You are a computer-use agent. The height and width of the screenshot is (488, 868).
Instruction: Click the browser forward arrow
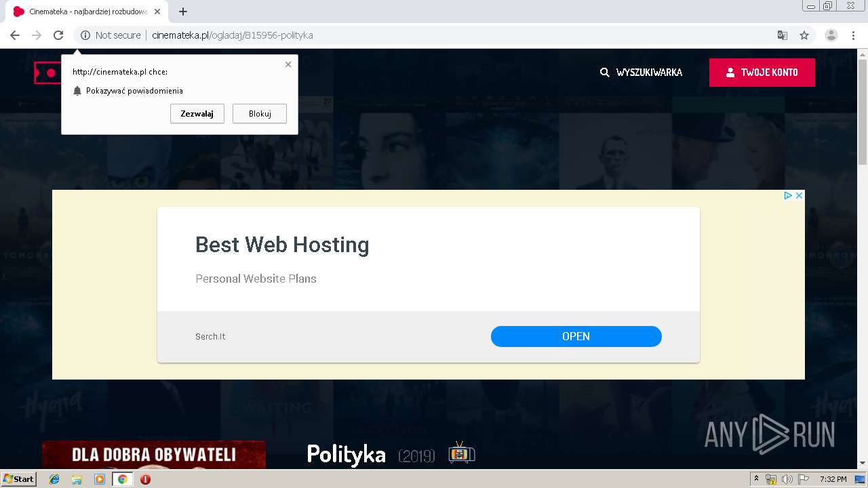click(x=37, y=35)
